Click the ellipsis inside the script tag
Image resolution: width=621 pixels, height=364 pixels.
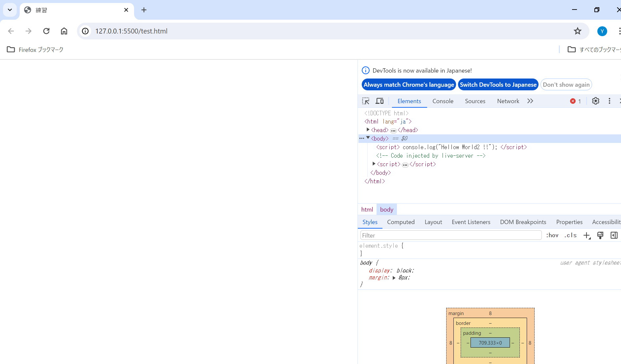[405, 165]
